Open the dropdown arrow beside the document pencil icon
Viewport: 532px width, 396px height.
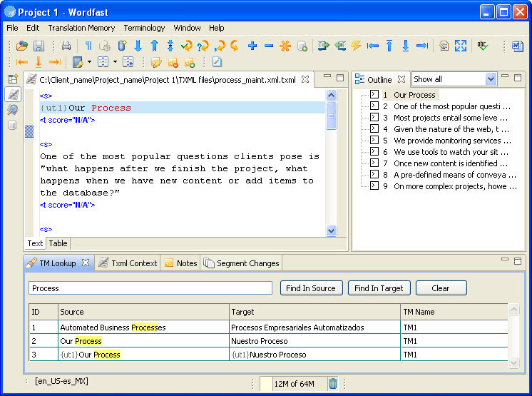coord(89,62)
